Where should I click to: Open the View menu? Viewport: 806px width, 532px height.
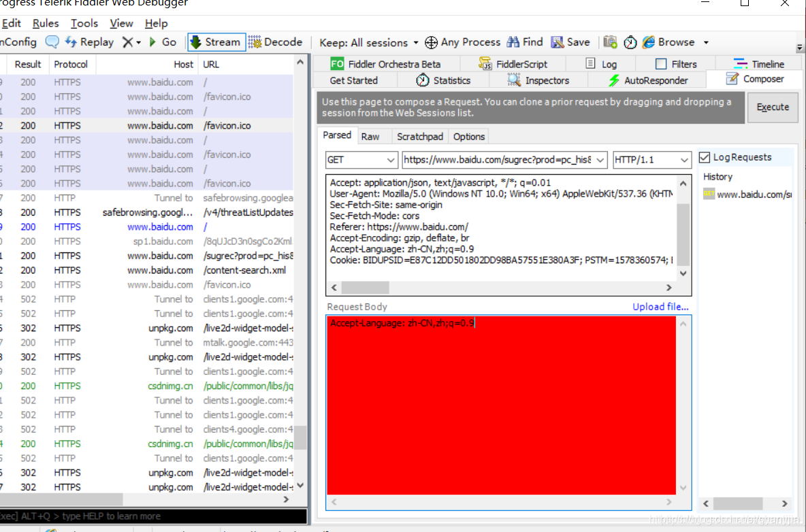(x=121, y=23)
